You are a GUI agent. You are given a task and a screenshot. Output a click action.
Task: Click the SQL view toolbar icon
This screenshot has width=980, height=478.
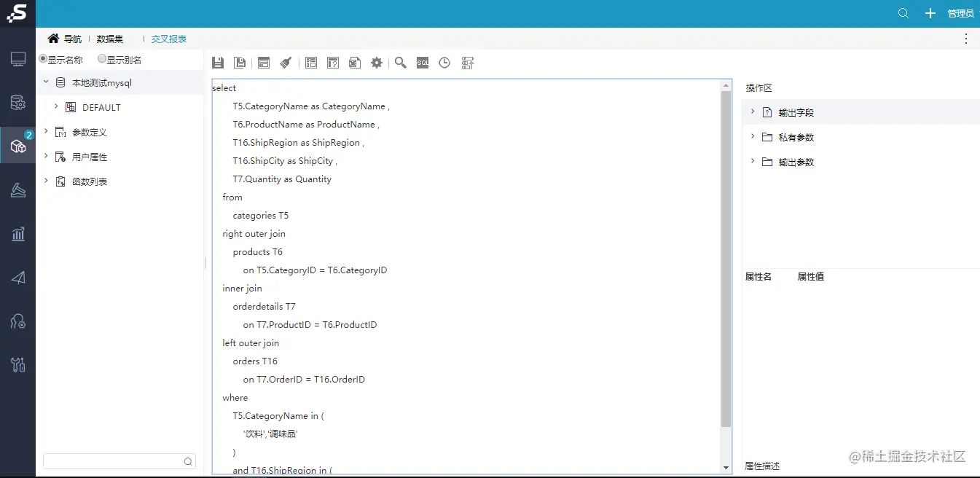pos(423,63)
